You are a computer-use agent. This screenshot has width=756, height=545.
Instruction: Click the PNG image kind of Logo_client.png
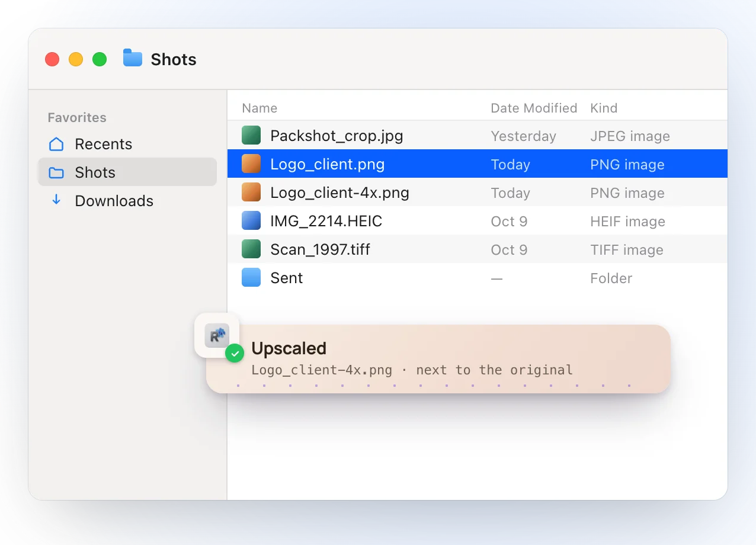pos(627,165)
